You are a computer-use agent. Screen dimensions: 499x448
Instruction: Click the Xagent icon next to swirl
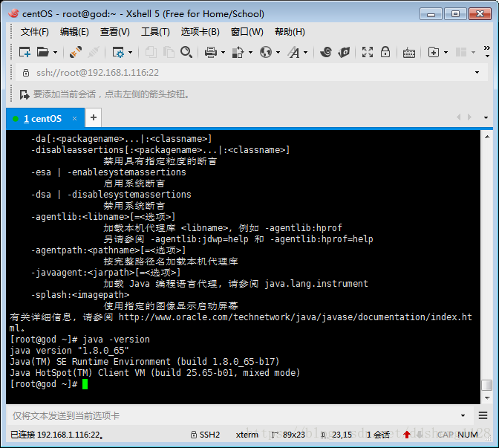click(x=344, y=52)
